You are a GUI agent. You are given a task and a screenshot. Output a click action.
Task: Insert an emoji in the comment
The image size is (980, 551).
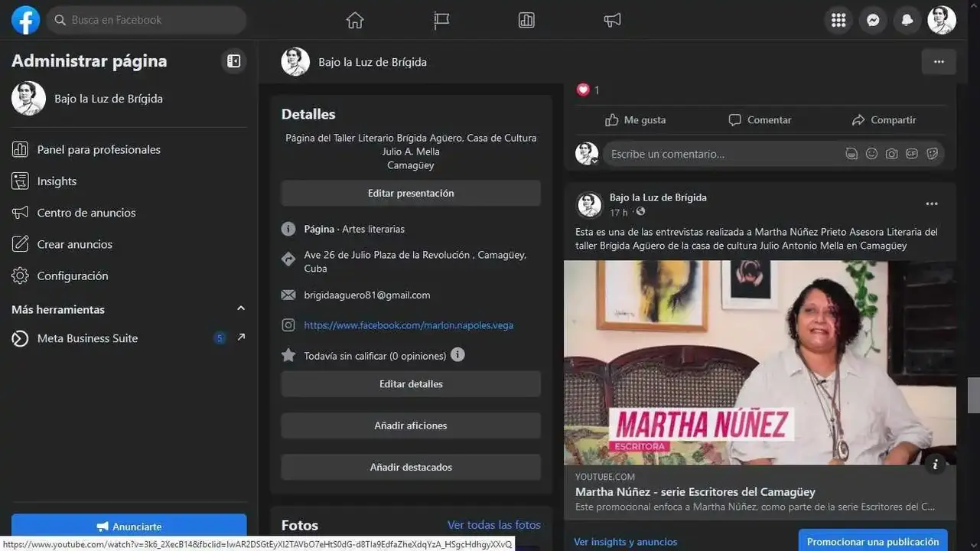click(x=871, y=154)
